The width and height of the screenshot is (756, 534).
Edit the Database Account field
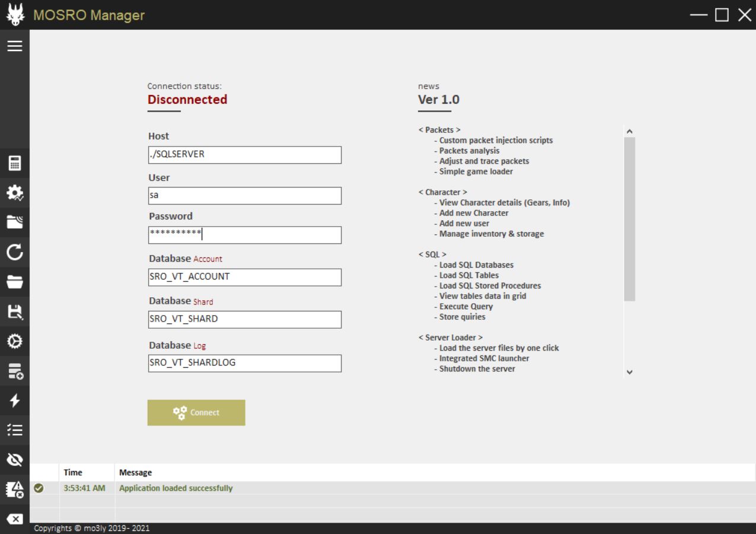(245, 277)
